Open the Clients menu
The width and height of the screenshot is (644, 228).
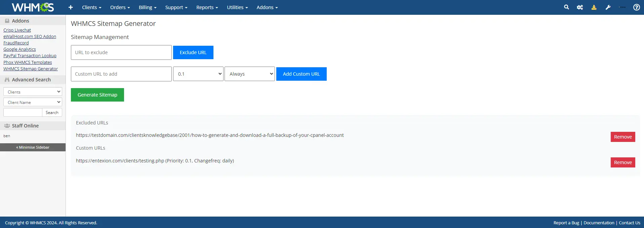pyautogui.click(x=91, y=7)
